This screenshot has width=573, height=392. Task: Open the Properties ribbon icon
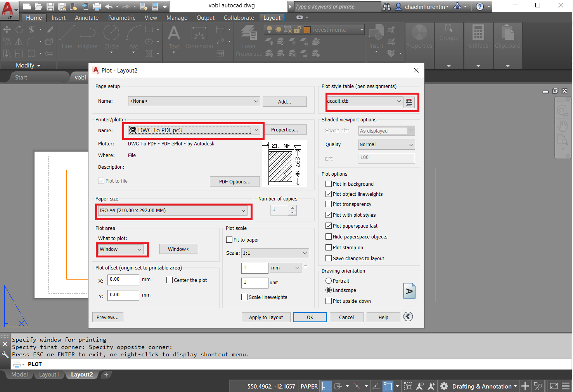point(419,37)
